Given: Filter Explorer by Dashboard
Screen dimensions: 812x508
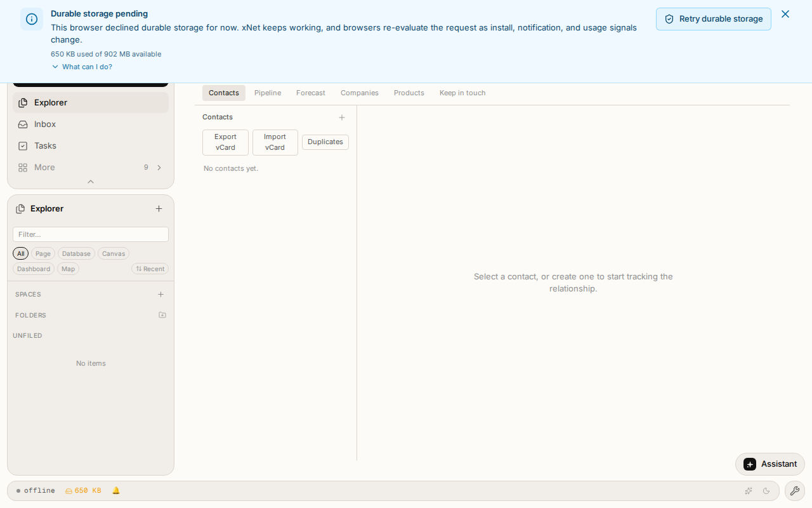Looking at the screenshot, I should click(34, 269).
